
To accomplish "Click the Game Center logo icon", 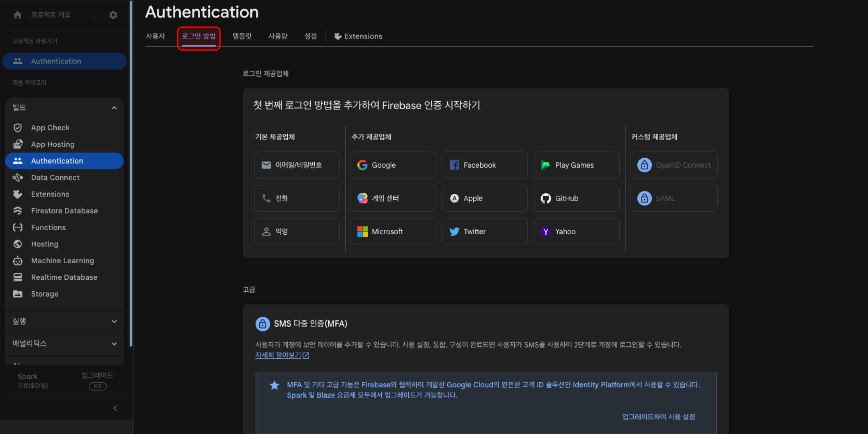I will pyautogui.click(x=362, y=198).
